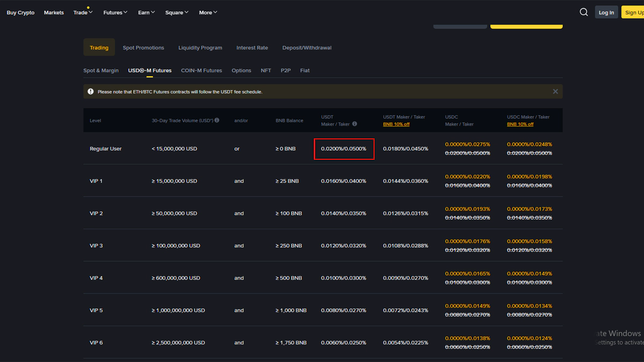Open the Square dropdown menu
Image resolution: width=644 pixels, height=362 pixels.
pyautogui.click(x=177, y=12)
